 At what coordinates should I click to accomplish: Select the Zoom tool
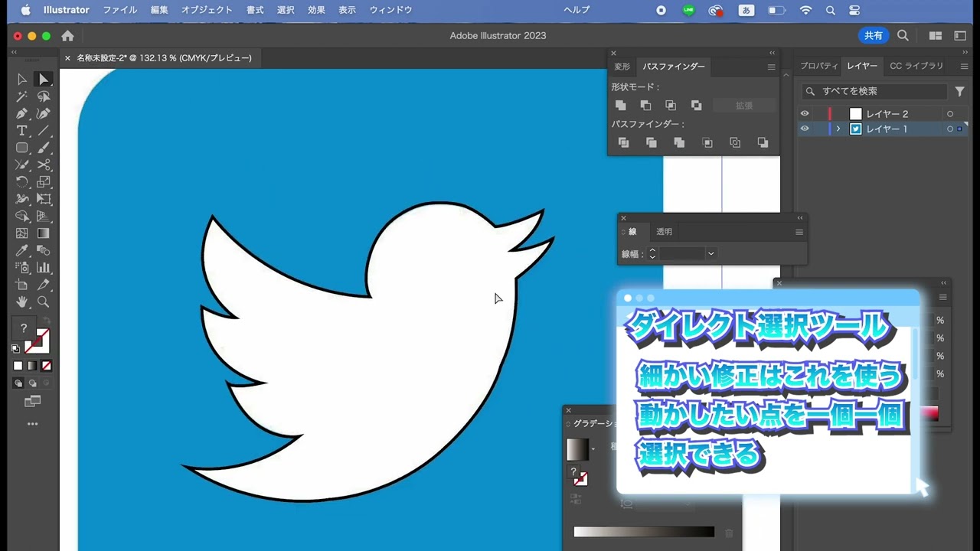[x=44, y=302]
